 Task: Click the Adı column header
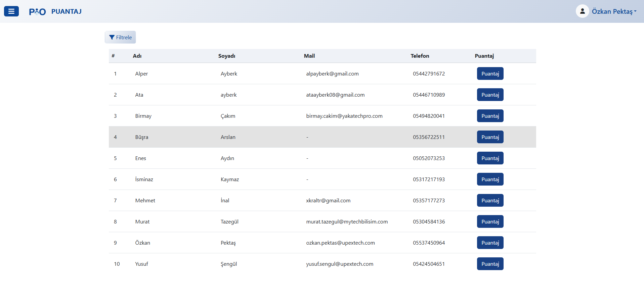click(137, 56)
